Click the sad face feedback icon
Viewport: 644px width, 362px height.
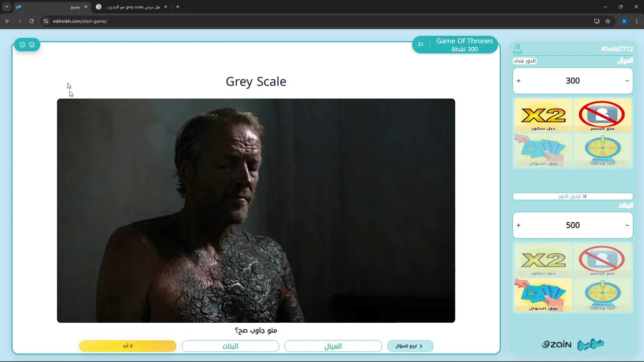tap(23, 45)
